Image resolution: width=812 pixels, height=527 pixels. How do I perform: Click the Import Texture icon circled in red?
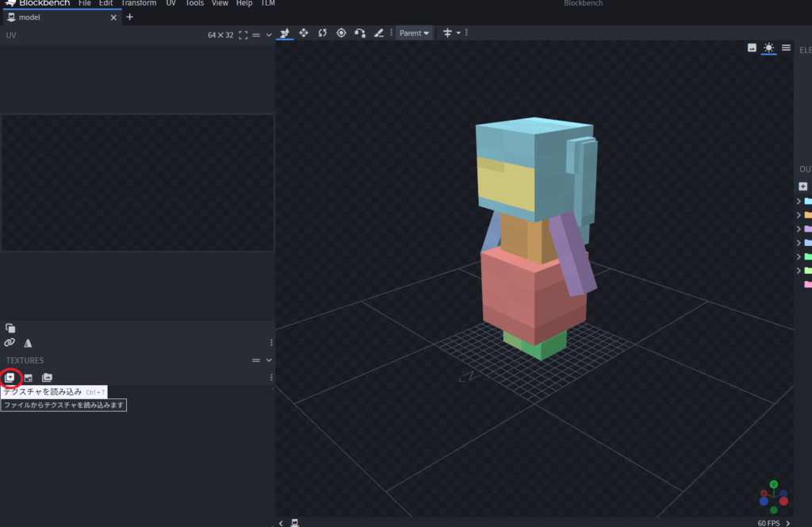(10, 377)
